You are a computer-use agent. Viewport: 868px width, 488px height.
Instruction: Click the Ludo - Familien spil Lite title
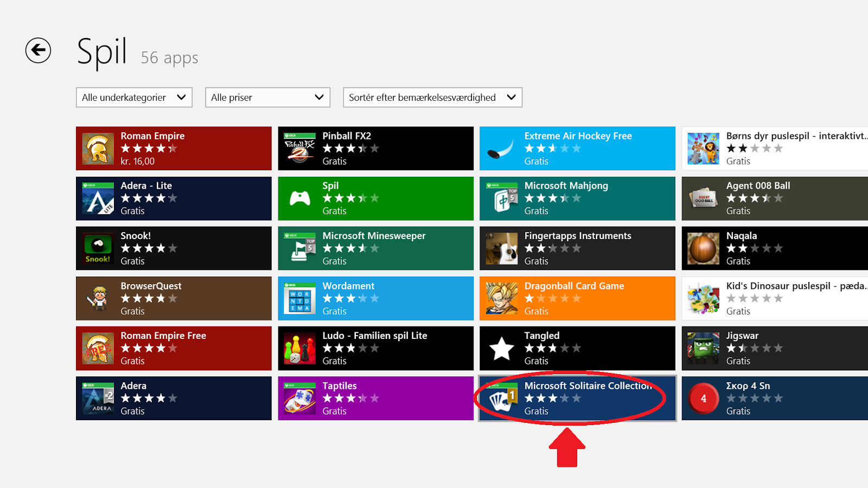(x=375, y=336)
